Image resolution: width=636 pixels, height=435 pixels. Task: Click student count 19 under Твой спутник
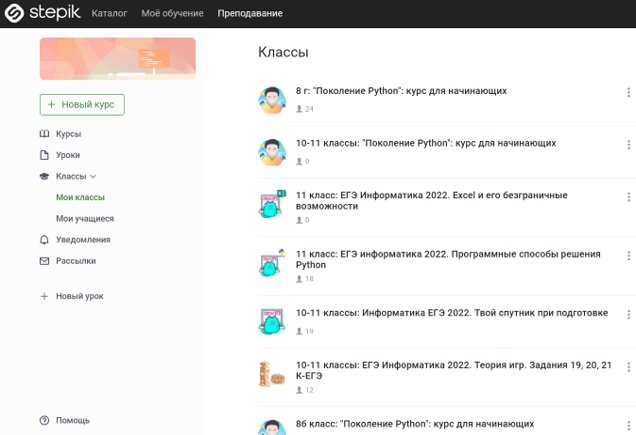(305, 331)
